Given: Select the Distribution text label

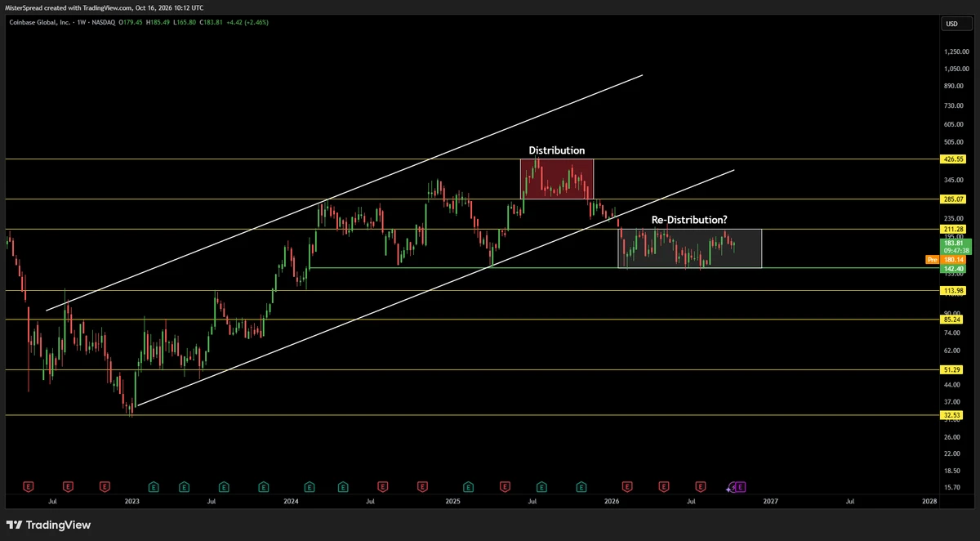Looking at the screenshot, I should pyautogui.click(x=557, y=150).
